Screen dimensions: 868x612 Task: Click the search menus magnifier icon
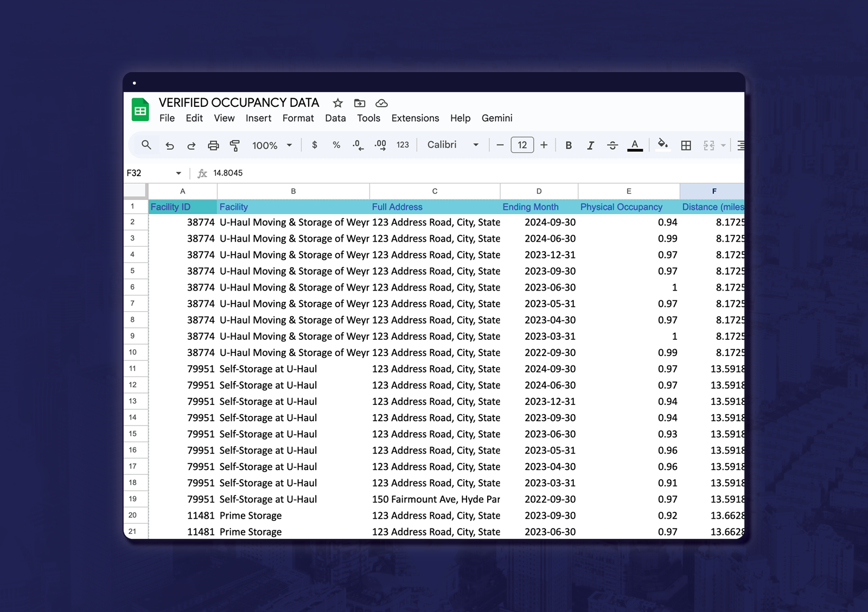[x=146, y=145]
